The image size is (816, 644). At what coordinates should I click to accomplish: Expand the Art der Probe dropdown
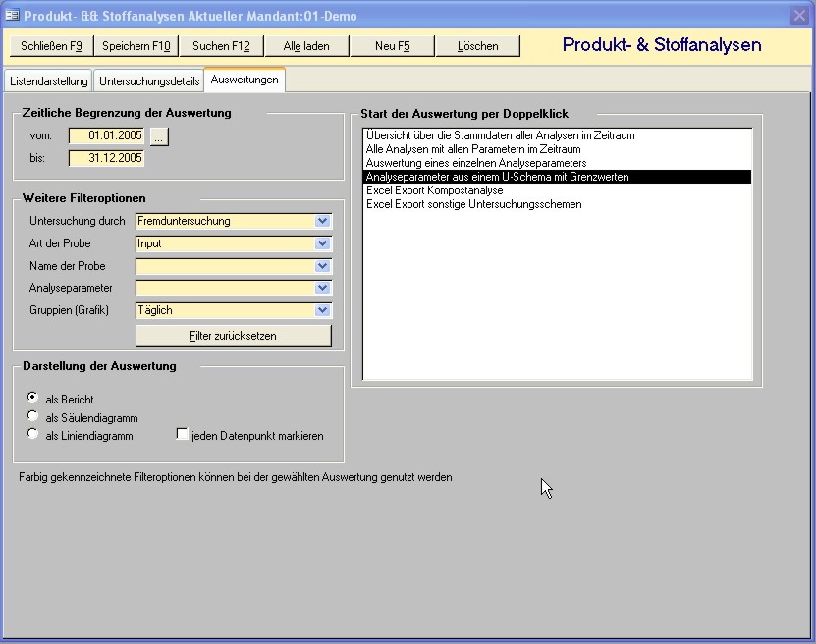323,243
